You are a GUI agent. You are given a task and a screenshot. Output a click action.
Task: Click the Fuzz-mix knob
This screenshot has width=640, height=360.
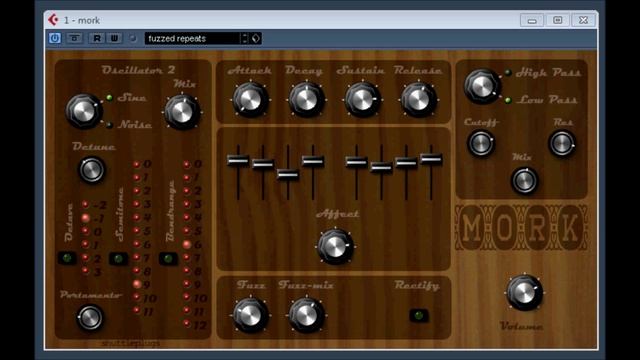click(x=307, y=315)
